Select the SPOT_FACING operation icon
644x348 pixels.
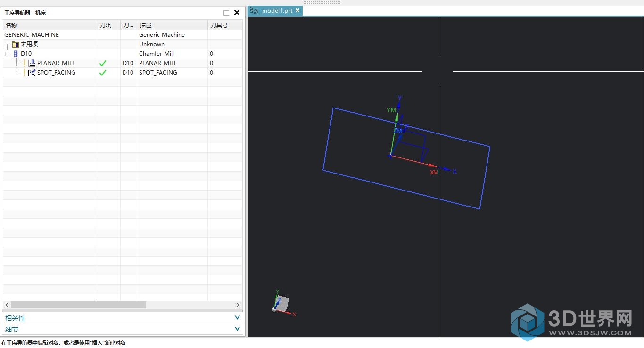[32, 73]
